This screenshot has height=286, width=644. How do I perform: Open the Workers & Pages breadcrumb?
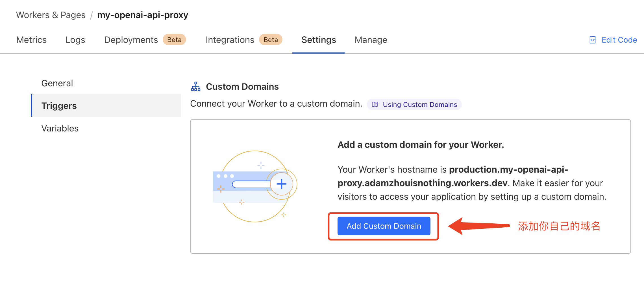point(51,15)
